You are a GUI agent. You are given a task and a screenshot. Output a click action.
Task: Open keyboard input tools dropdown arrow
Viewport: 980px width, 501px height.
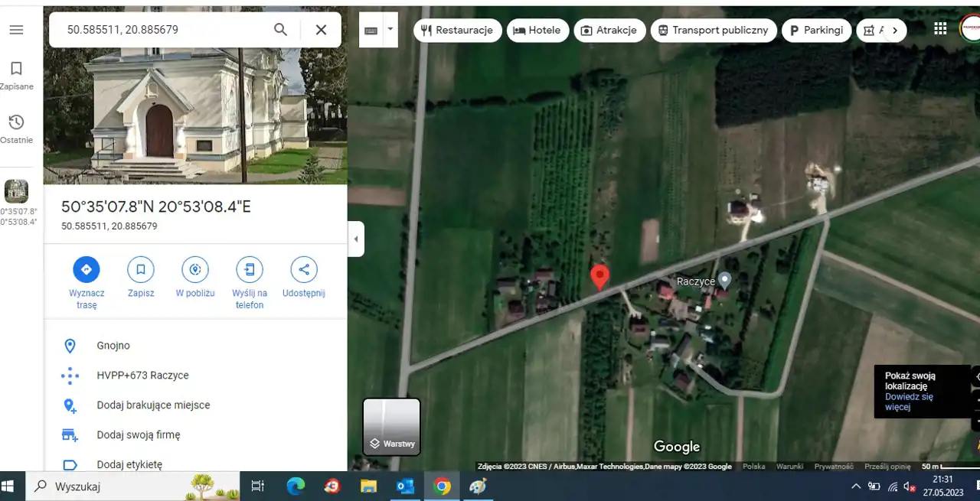[390, 29]
